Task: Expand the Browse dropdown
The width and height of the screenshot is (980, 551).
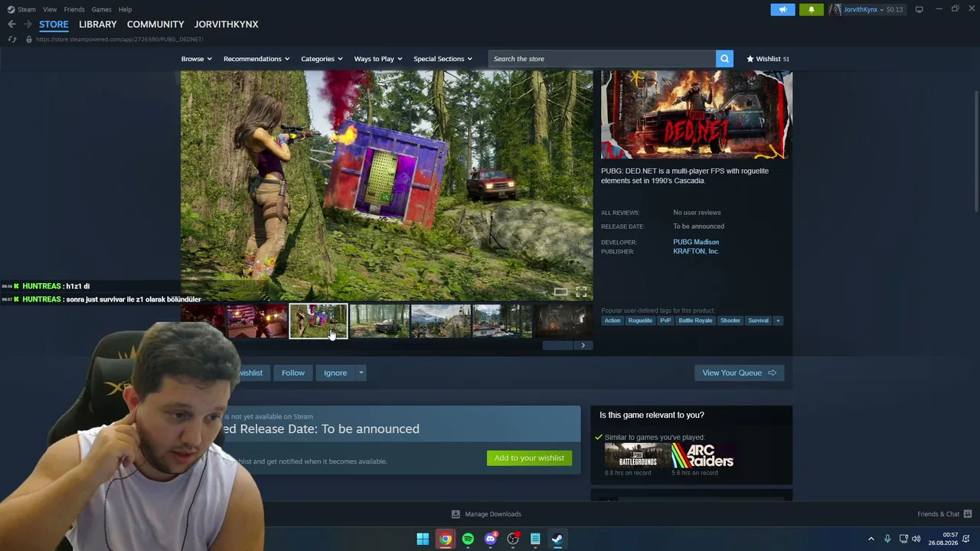Action: click(197, 59)
